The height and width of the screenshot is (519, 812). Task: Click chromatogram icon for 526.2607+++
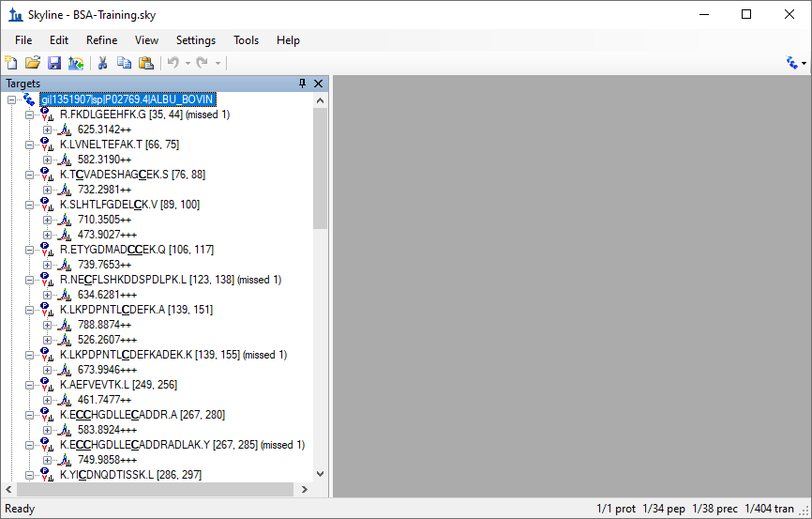(65, 340)
